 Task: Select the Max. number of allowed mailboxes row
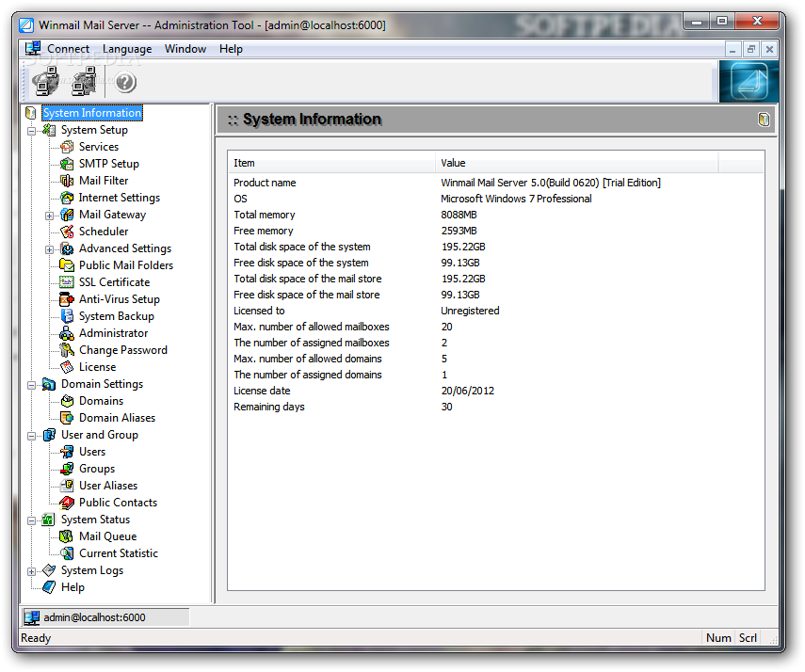(x=495, y=327)
